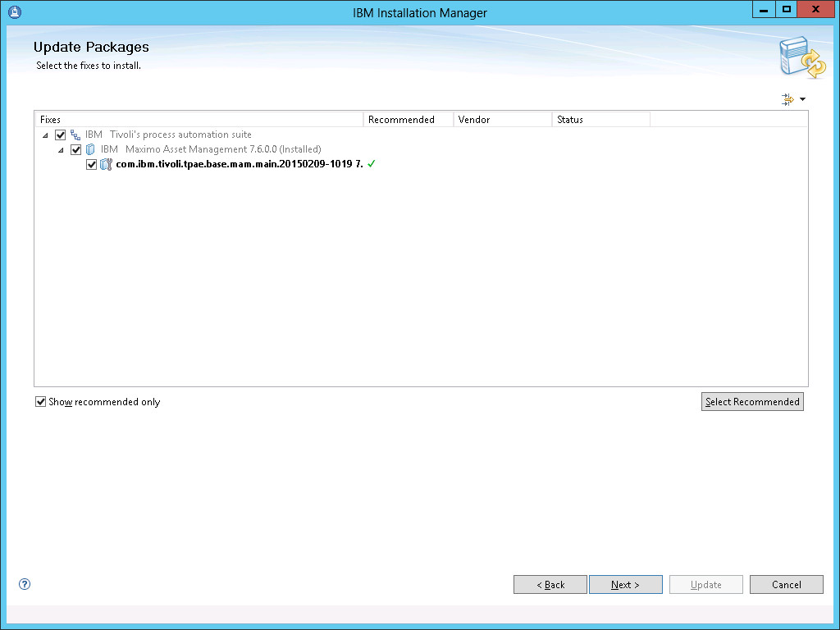Click the Vendor column header
Image resolution: width=840 pixels, height=630 pixels.
pos(503,120)
